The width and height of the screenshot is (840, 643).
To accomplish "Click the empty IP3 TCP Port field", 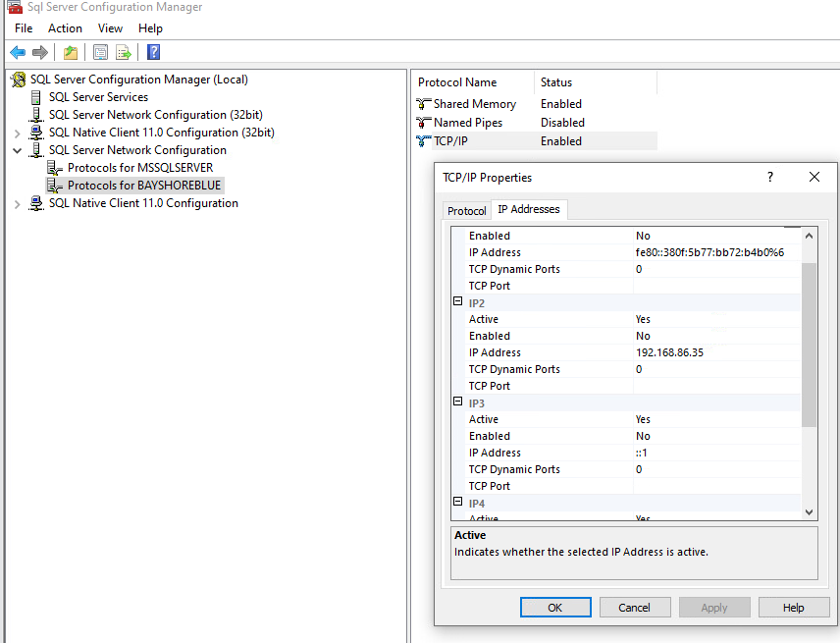I will (x=716, y=486).
